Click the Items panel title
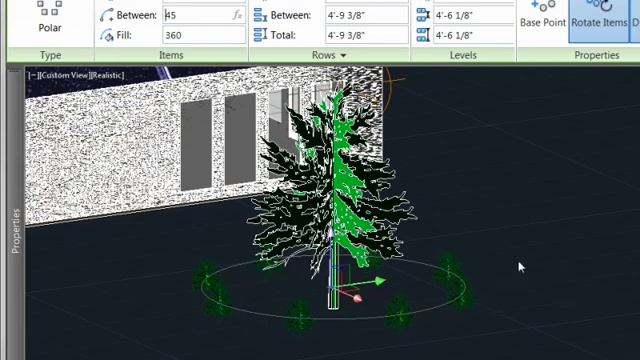Screen dimensions: 640x360 171,55
